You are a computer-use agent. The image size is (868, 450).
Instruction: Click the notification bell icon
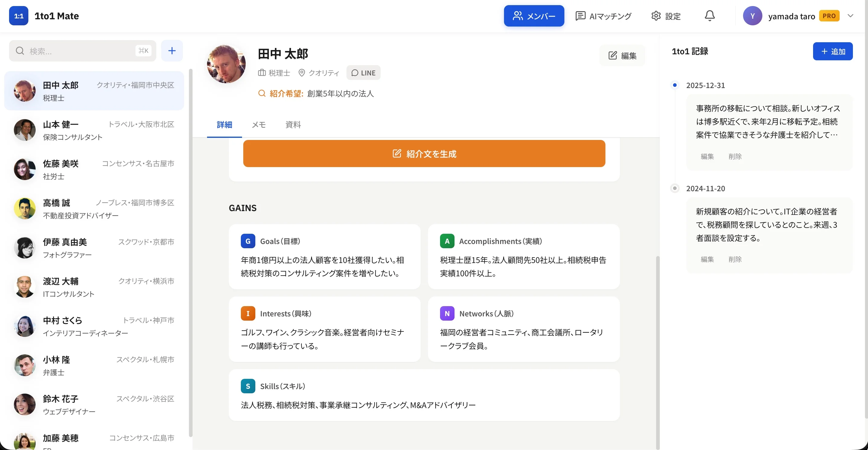(x=710, y=16)
